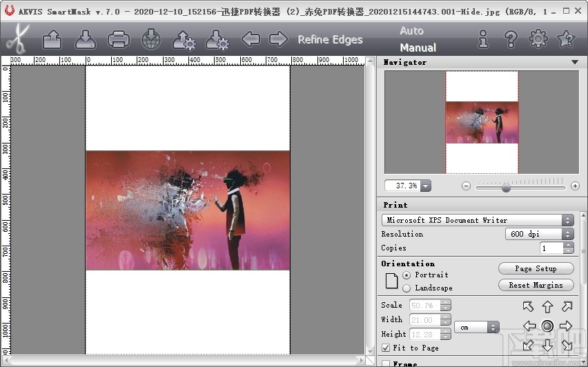The width and height of the screenshot is (588, 367).
Task: Open the Resolution 600 dpi dropdown
Action: (567, 234)
